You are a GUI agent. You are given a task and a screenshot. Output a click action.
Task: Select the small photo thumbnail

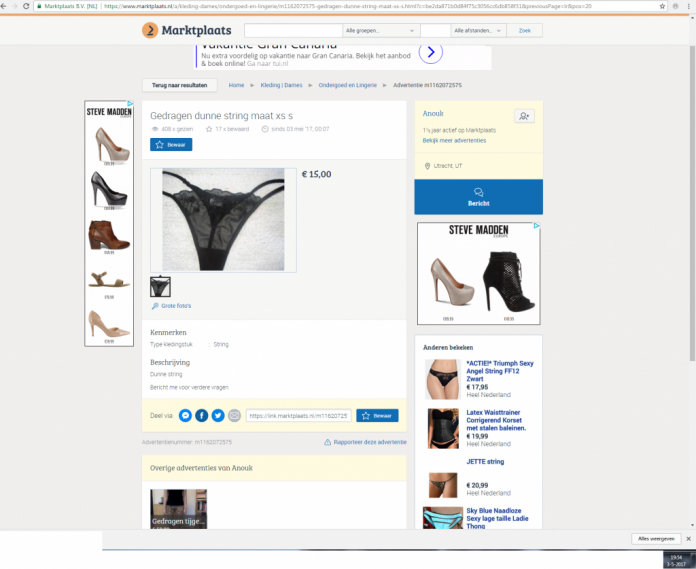[160, 287]
